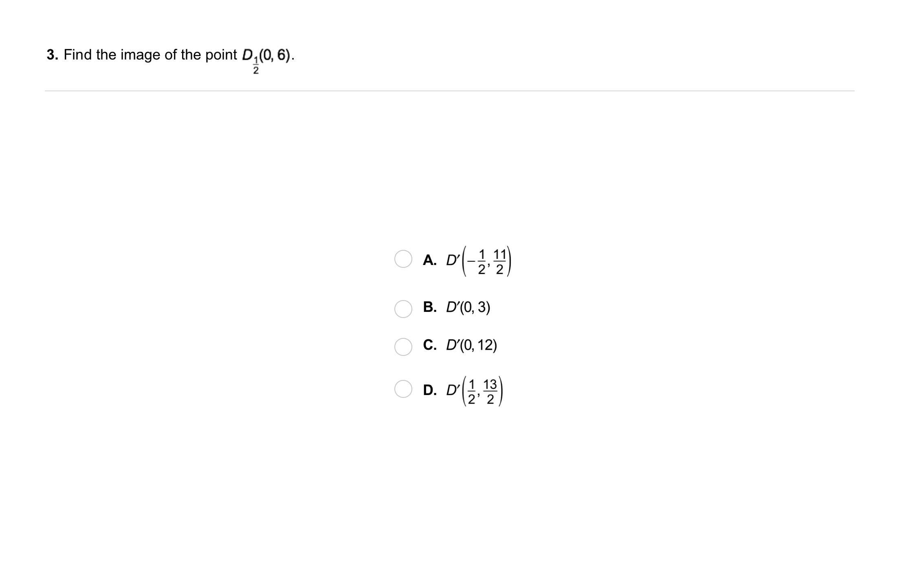Click the negative one-half fraction in option A
Screen dimensions: 924x574
pos(477,262)
